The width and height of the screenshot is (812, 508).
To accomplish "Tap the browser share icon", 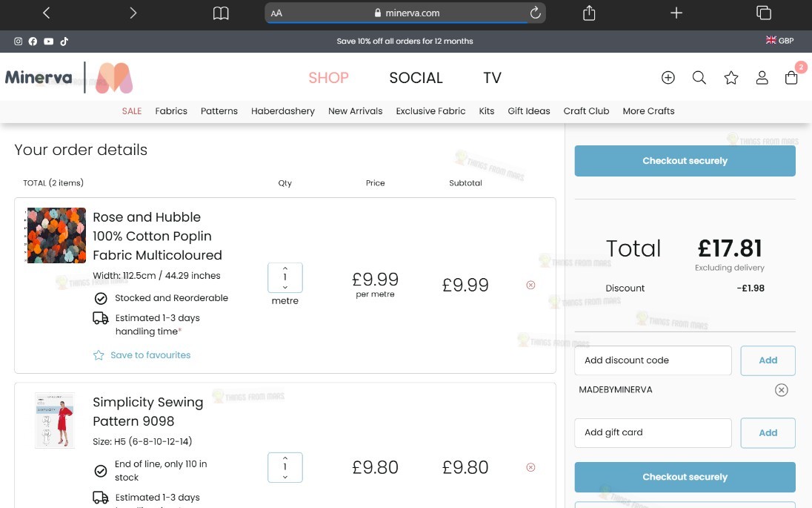I will 589,13.
